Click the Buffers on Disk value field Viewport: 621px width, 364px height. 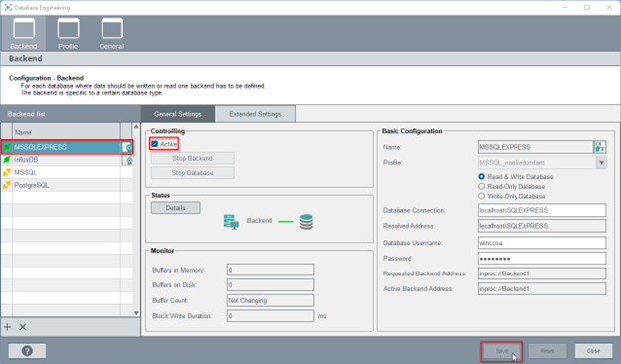271,284
